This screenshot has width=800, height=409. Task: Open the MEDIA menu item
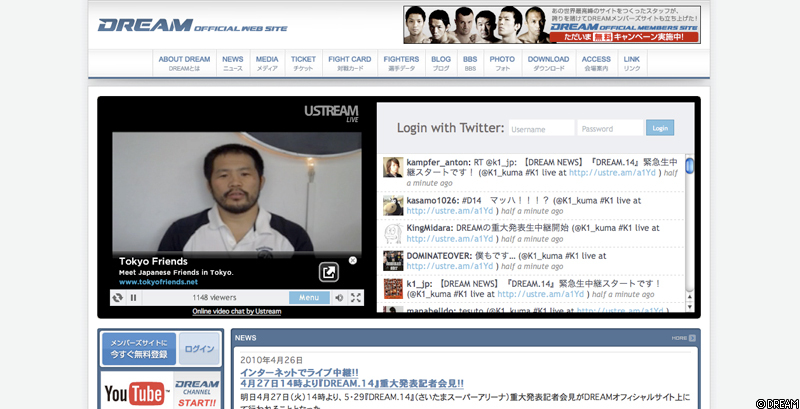(x=267, y=63)
